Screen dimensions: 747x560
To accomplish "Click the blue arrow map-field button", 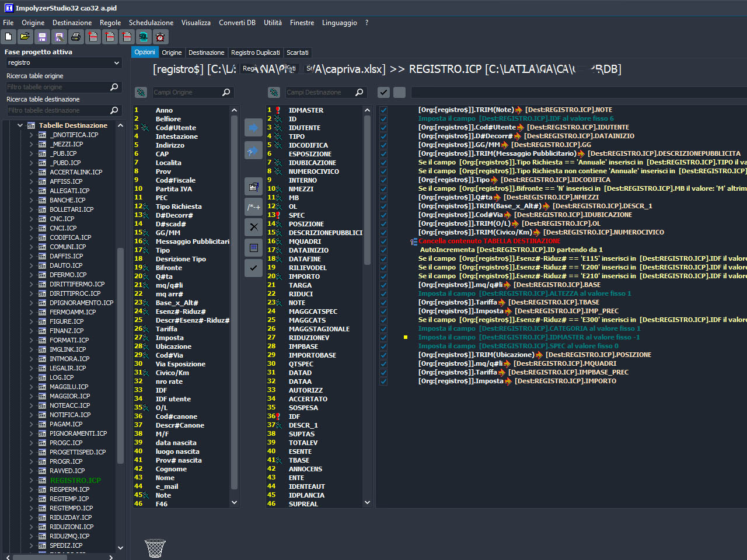I will coord(253,128).
